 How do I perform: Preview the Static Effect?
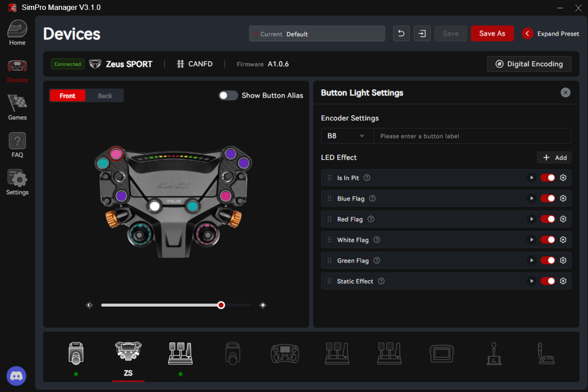pyautogui.click(x=531, y=281)
